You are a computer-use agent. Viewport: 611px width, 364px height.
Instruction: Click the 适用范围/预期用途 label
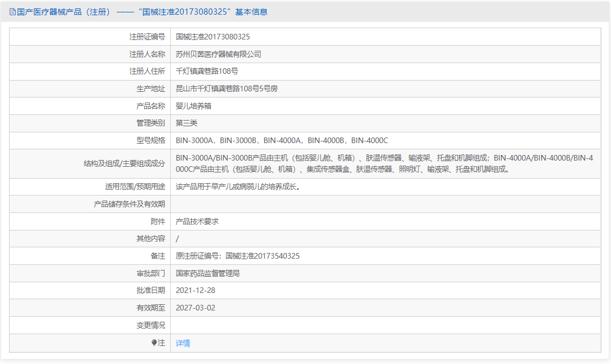(135, 187)
